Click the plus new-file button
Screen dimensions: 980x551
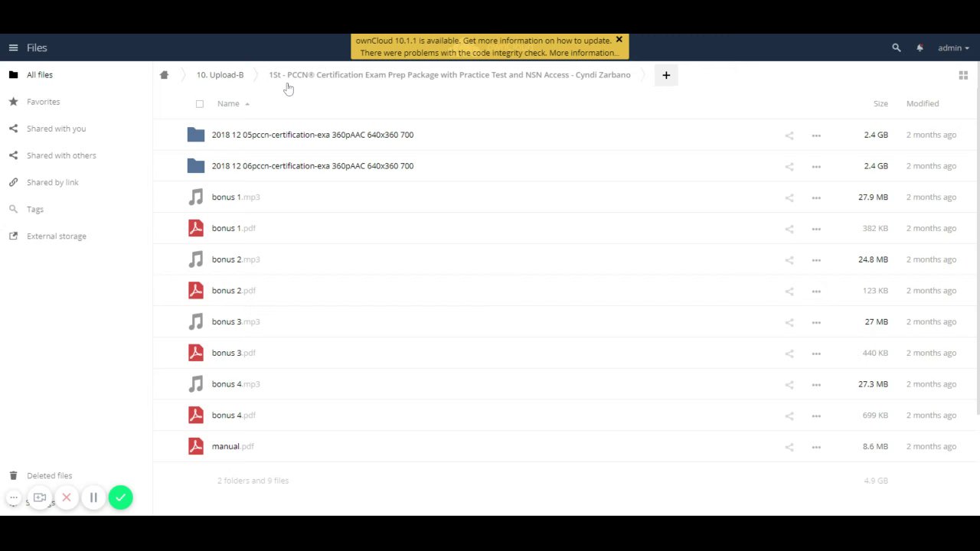point(666,75)
